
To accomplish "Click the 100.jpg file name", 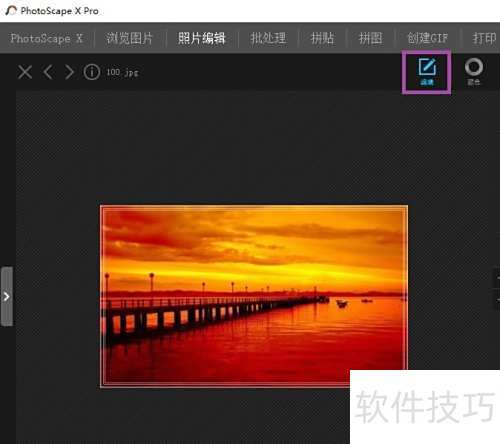I will coord(122,72).
